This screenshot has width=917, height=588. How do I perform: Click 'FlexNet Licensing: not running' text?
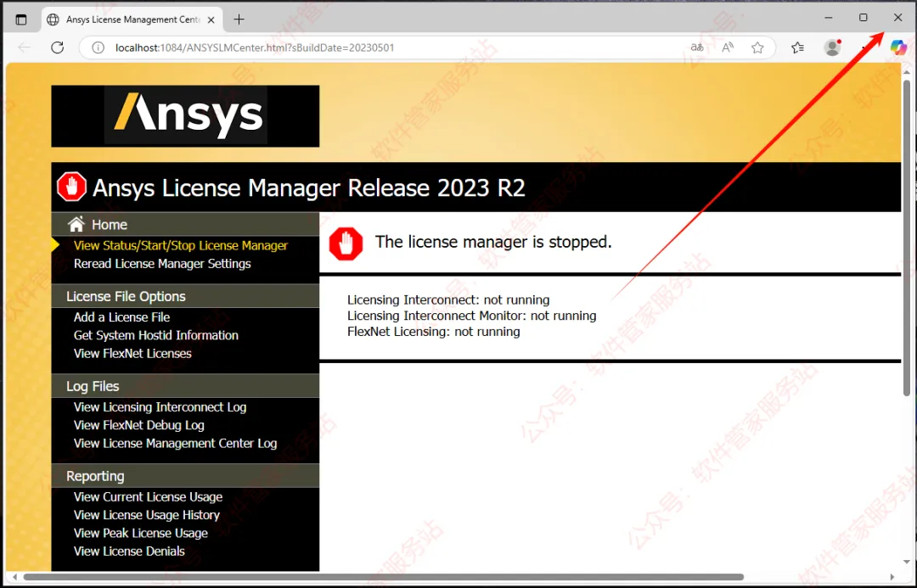433,332
